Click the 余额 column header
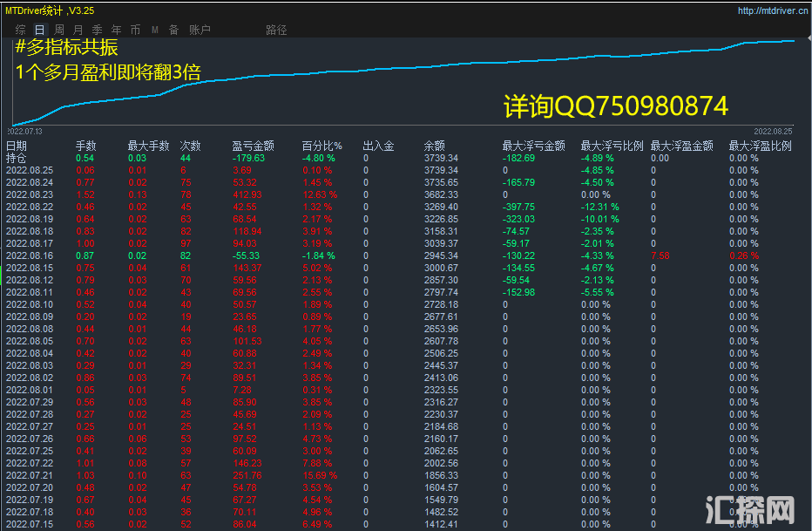This screenshot has width=812, height=531. pyautogui.click(x=434, y=146)
